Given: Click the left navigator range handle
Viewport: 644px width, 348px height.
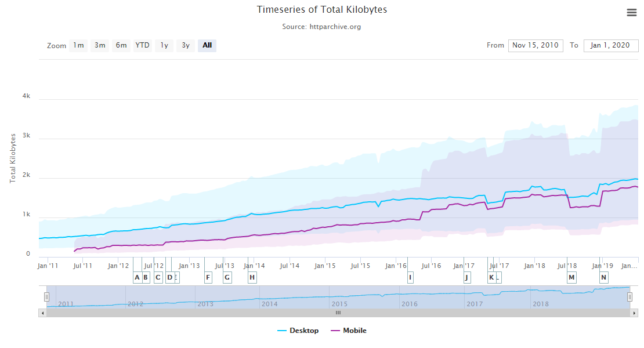Looking at the screenshot, I should tap(47, 297).
